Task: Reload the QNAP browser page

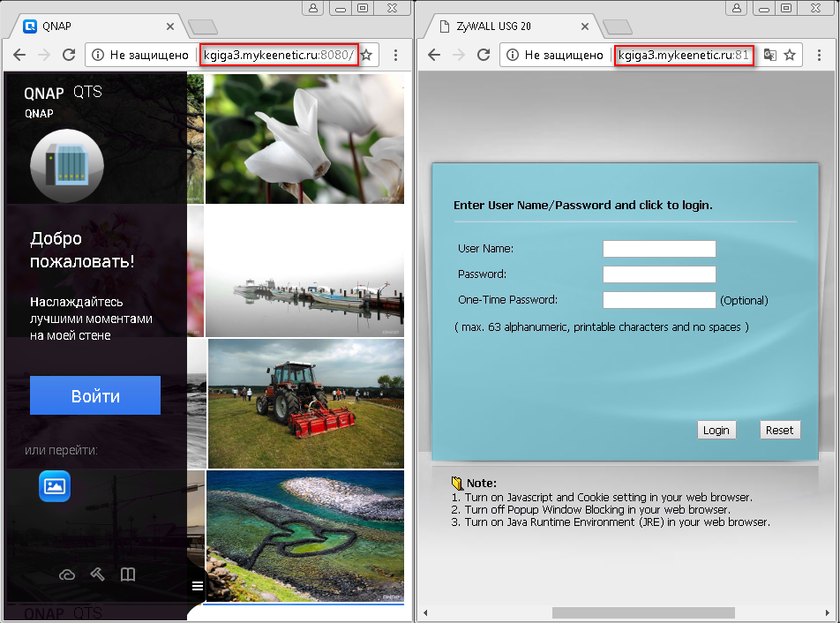Action: tap(68, 55)
